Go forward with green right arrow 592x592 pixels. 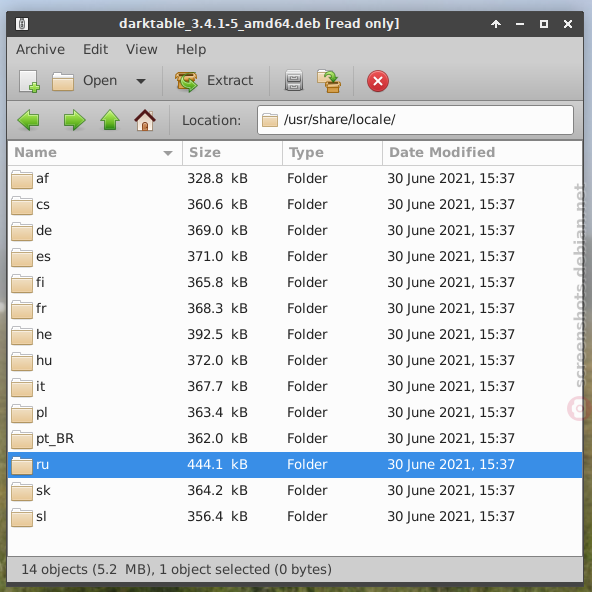tap(74, 120)
